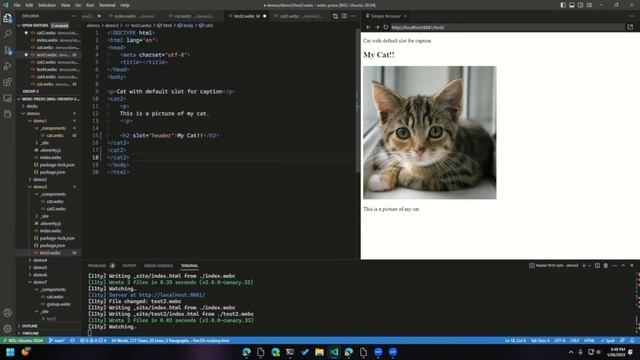This screenshot has width=640, height=360.
Task: Go forward in Simple Browser
Action: 377,27
